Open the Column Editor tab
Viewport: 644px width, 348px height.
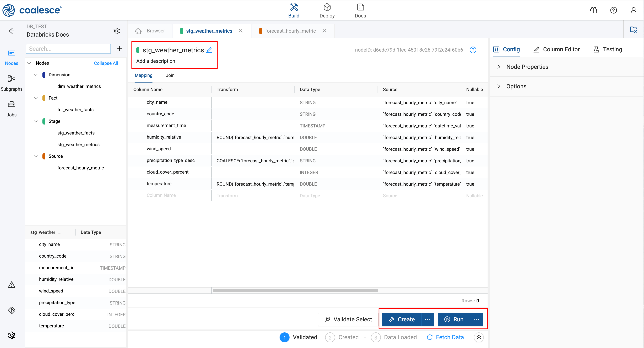tap(556, 49)
